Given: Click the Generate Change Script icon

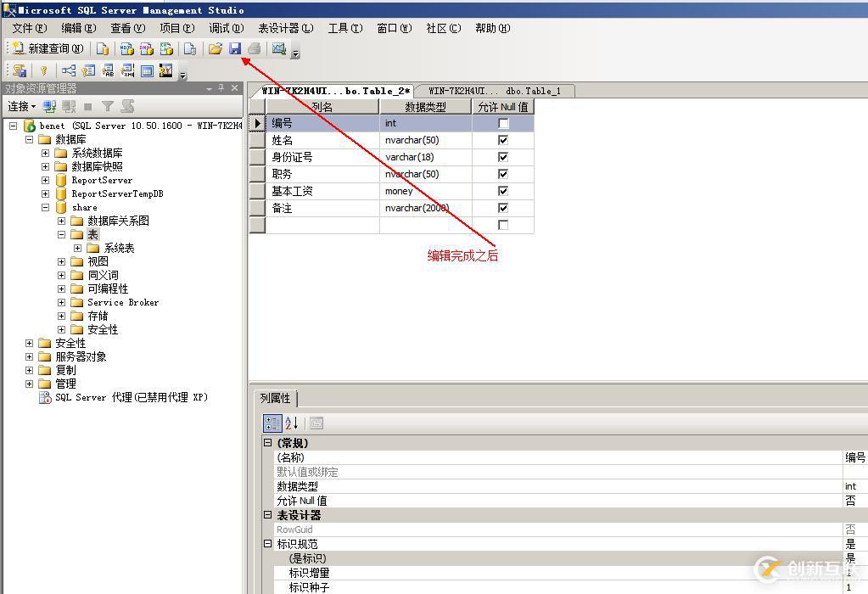Looking at the screenshot, I should pos(19,70).
